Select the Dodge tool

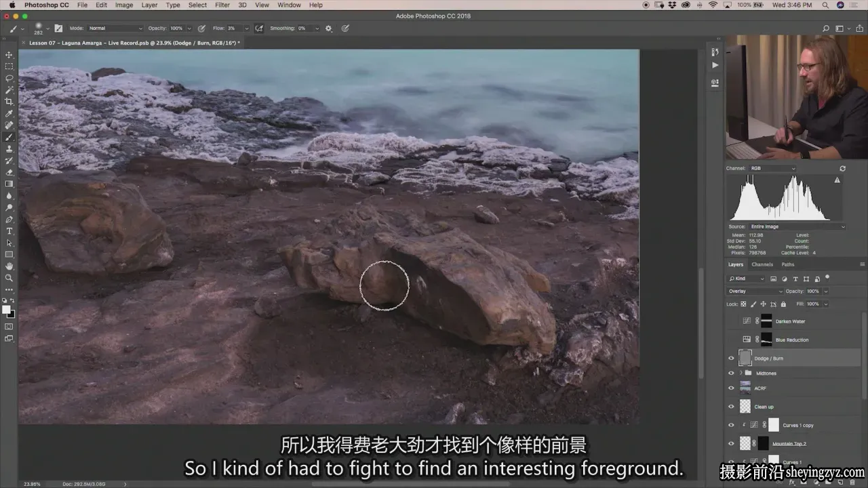click(x=9, y=207)
